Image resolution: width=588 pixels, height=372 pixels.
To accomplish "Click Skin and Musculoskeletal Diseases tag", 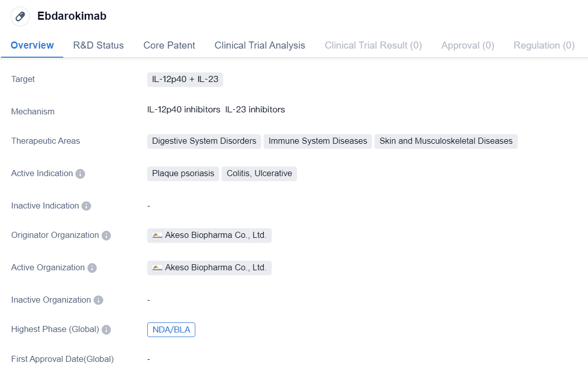I will point(446,141).
